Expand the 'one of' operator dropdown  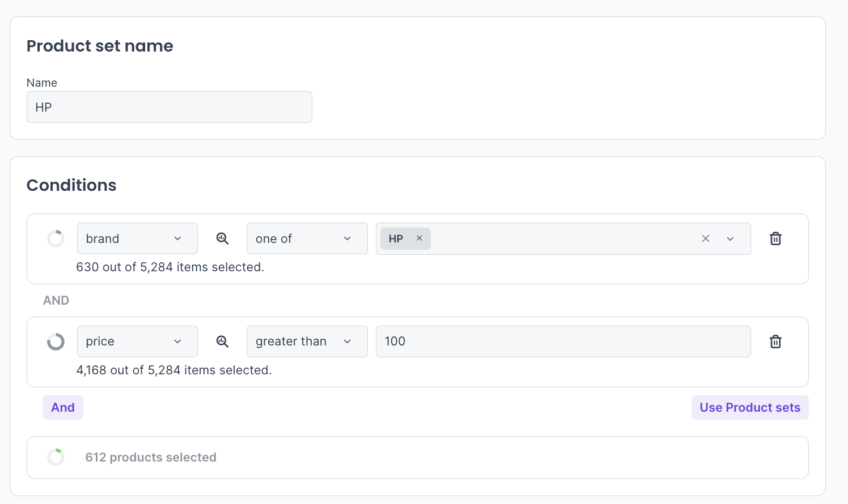pos(307,238)
